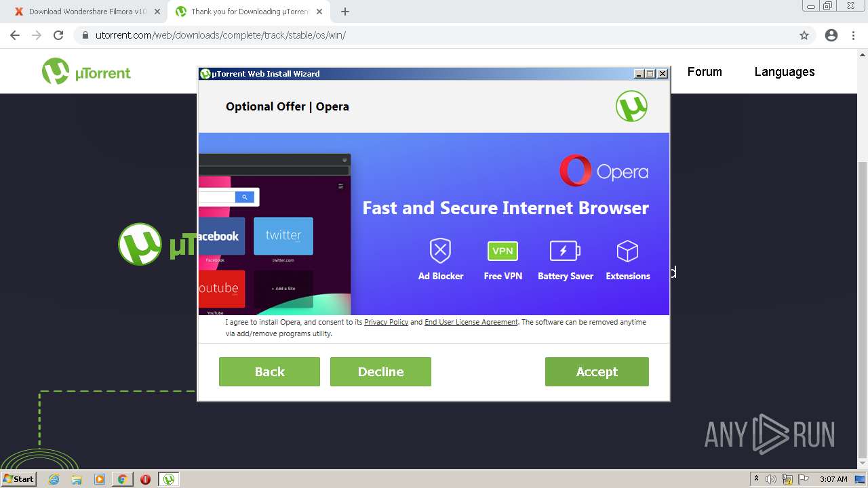Click the search button in Opera preview

(x=245, y=197)
